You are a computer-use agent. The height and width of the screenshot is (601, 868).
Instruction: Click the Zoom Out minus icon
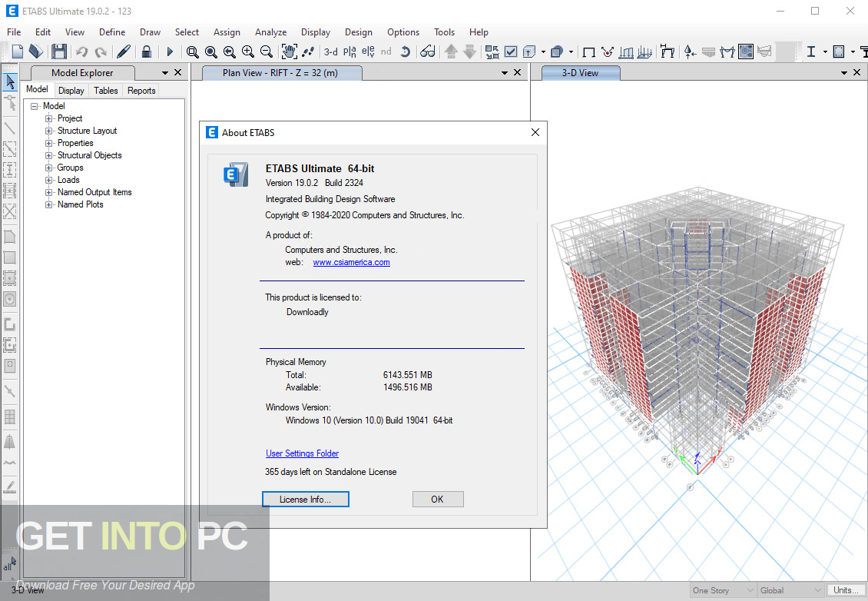coord(267,51)
